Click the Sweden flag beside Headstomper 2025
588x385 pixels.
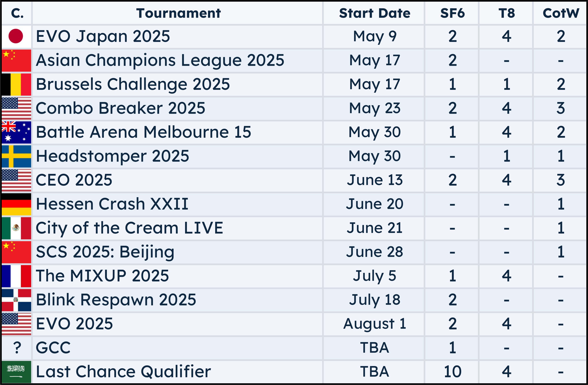coord(16,156)
